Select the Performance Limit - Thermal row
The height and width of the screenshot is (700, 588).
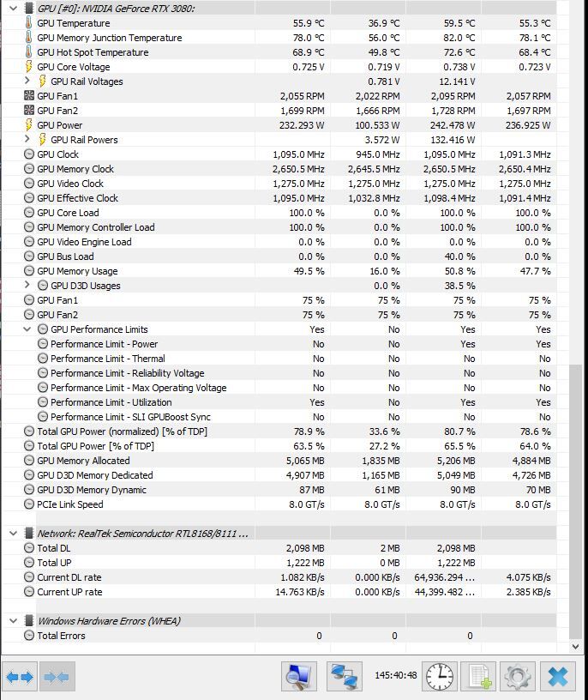pyautogui.click(x=107, y=359)
